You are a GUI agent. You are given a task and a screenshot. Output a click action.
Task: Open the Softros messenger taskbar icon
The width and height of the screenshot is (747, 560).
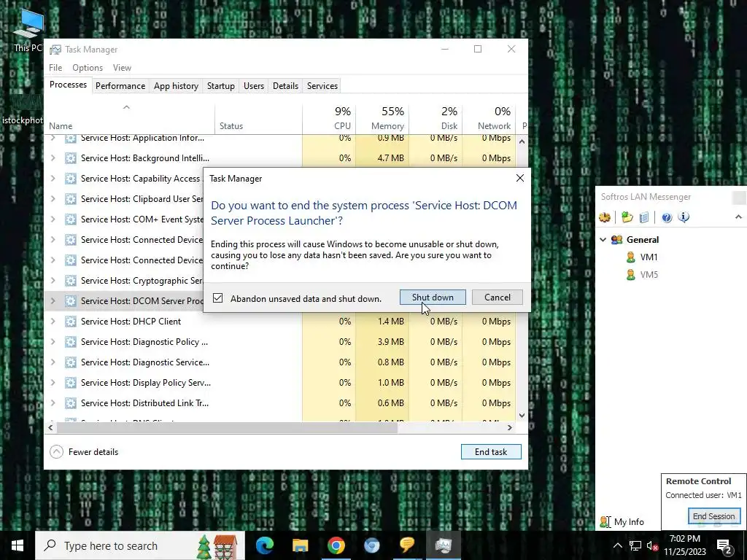click(407, 545)
